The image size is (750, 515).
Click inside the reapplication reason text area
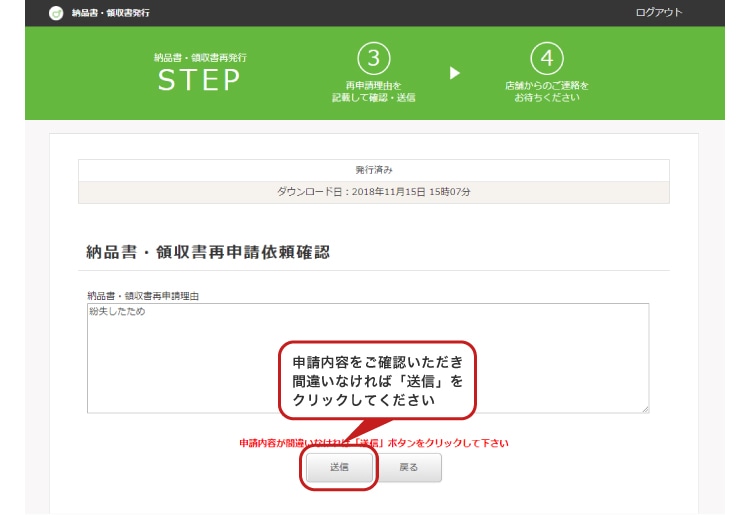click(180, 360)
